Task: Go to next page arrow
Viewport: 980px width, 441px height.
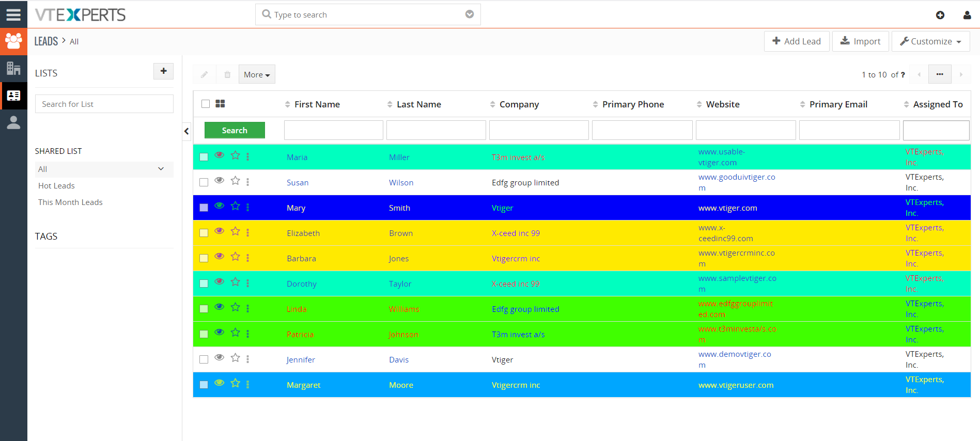Action: click(961, 74)
